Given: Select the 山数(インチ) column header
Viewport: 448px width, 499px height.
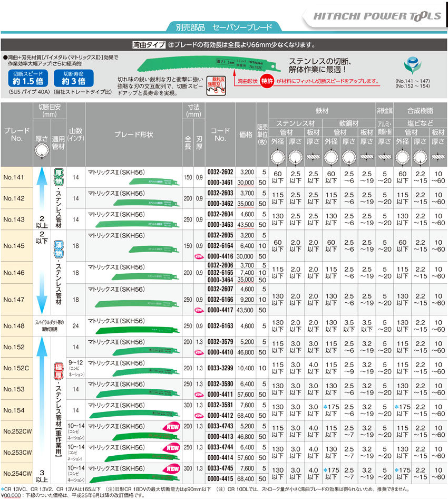Looking at the screenshot, I should [75, 135].
